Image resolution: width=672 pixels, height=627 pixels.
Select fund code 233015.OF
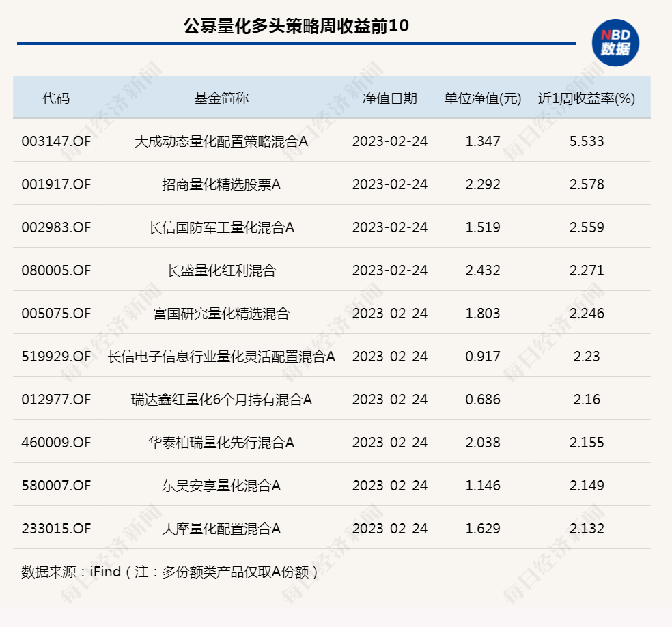click(56, 529)
